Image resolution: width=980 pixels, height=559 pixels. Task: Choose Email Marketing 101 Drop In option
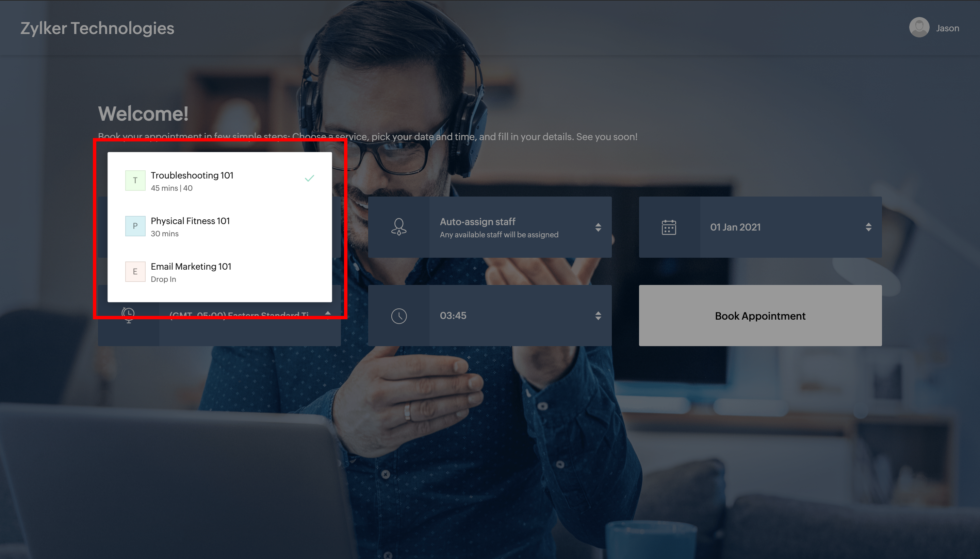pyautogui.click(x=191, y=267)
